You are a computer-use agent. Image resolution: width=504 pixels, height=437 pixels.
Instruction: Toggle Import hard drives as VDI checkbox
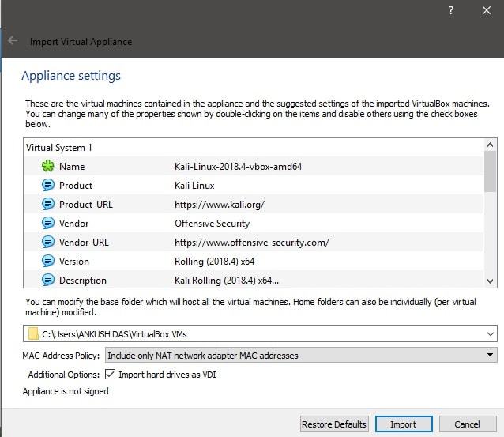pos(110,375)
